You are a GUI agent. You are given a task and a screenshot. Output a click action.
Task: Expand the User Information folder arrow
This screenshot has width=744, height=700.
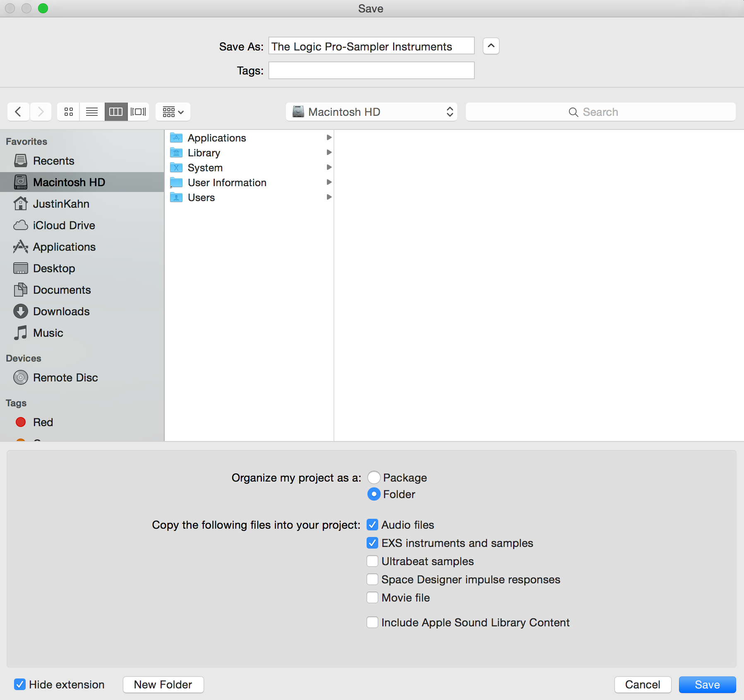click(329, 182)
